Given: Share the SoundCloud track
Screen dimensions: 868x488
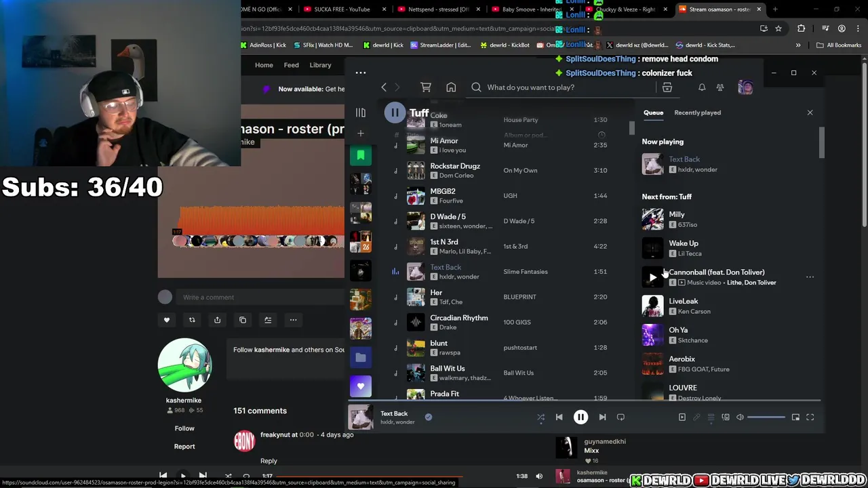Looking at the screenshot, I should [x=217, y=320].
